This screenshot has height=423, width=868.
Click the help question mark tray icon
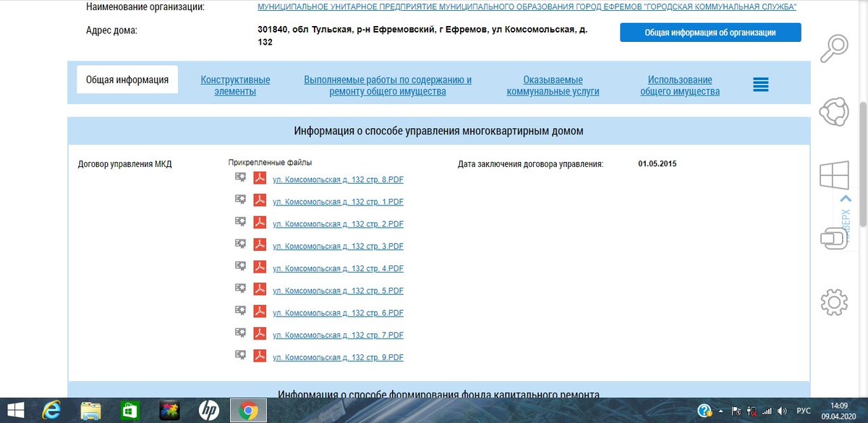point(703,410)
